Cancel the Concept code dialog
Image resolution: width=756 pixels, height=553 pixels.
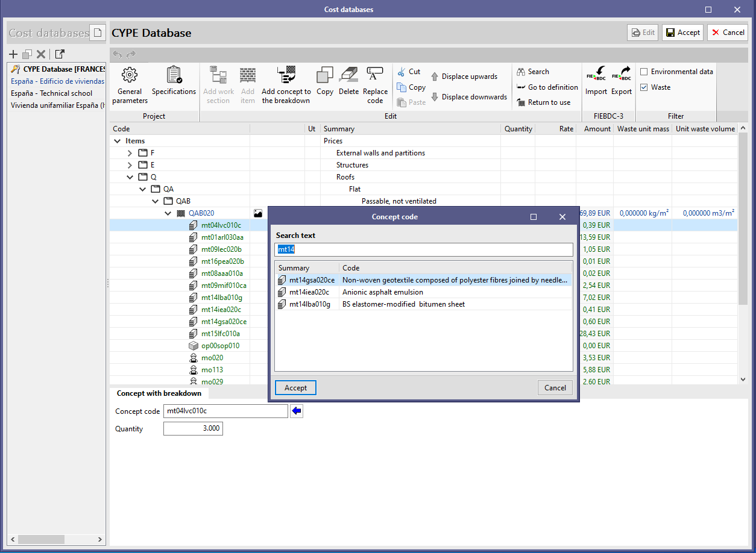(x=555, y=388)
